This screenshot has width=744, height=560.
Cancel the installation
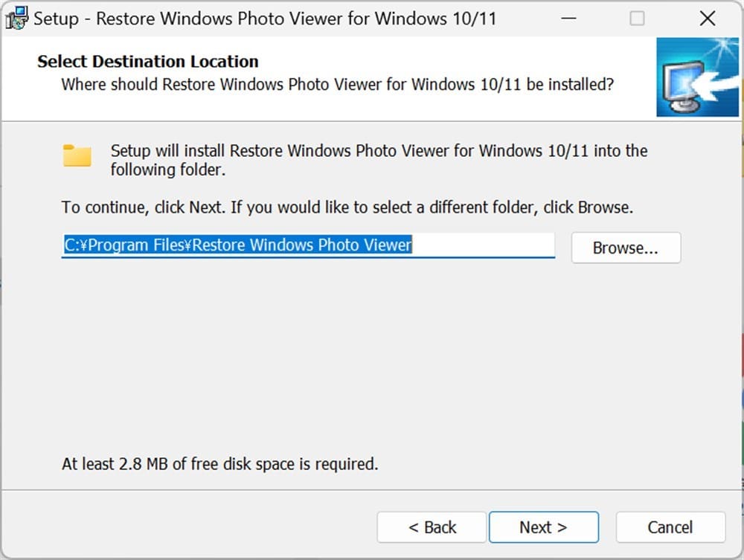[x=670, y=527]
